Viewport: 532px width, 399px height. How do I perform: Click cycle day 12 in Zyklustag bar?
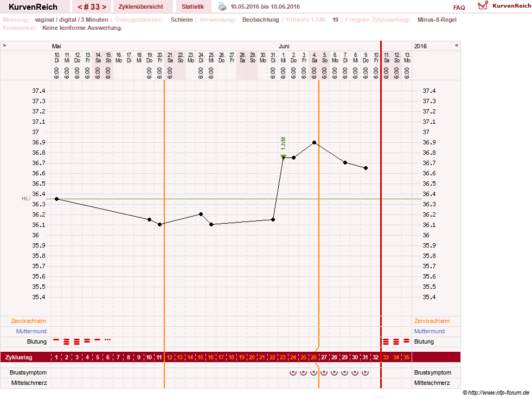(169, 357)
